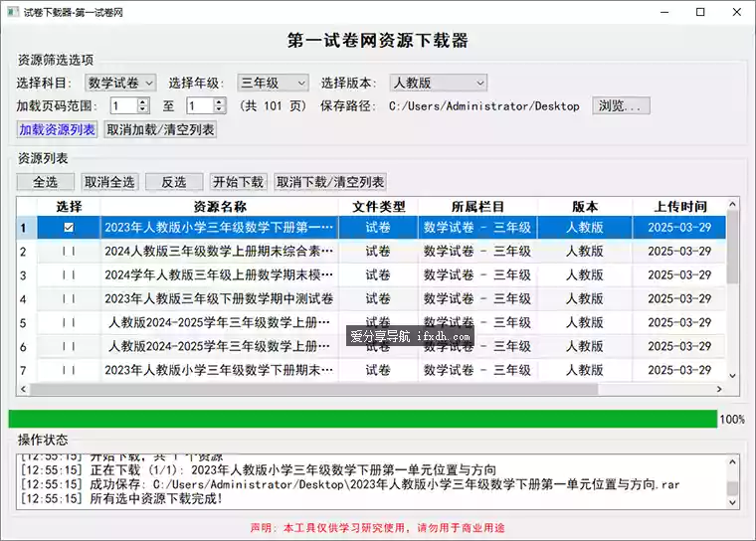Screen dimensions: 756x541
Task: Click the 上传时间 column header
Action: point(679,207)
